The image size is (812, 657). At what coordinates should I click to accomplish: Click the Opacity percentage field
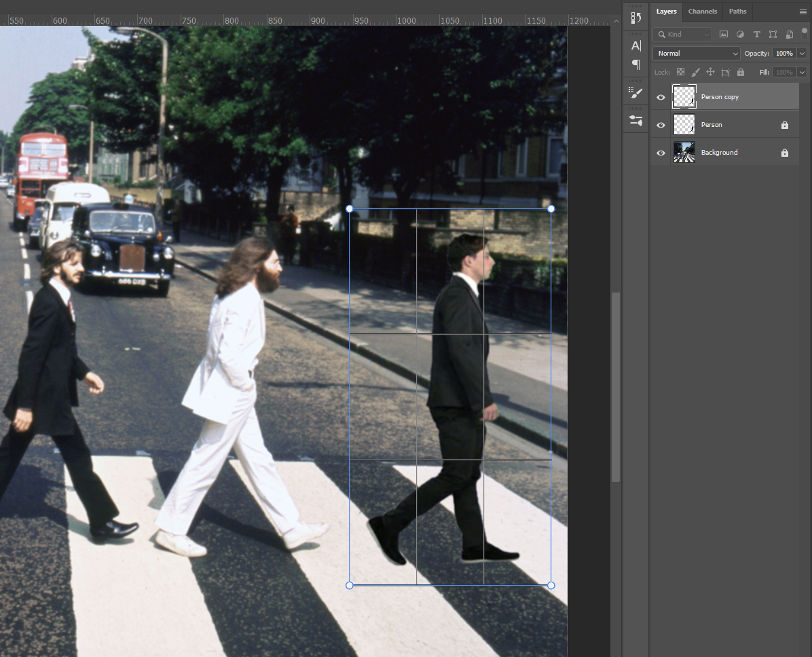(x=785, y=54)
